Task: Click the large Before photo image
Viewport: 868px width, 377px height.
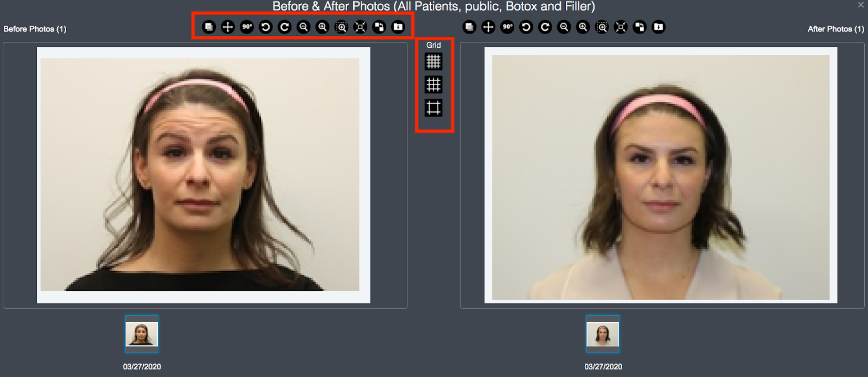Action: pyautogui.click(x=203, y=175)
